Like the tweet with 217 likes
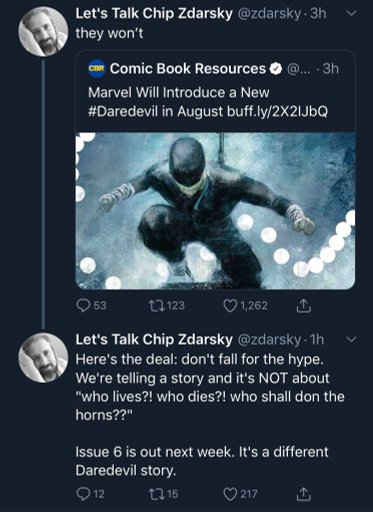The image size is (373, 512). pyautogui.click(x=240, y=494)
